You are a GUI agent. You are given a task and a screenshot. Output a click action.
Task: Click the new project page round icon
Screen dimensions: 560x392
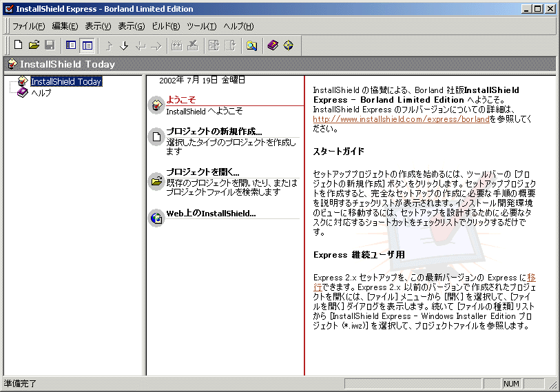pos(156,136)
